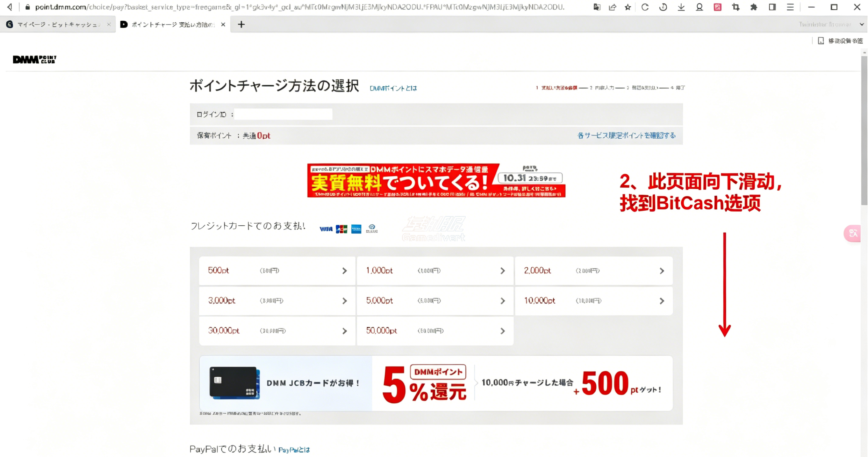Click step 1 支払い方法の選択 in progress bar
The width and height of the screenshot is (868, 457).
pyautogui.click(x=556, y=88)
